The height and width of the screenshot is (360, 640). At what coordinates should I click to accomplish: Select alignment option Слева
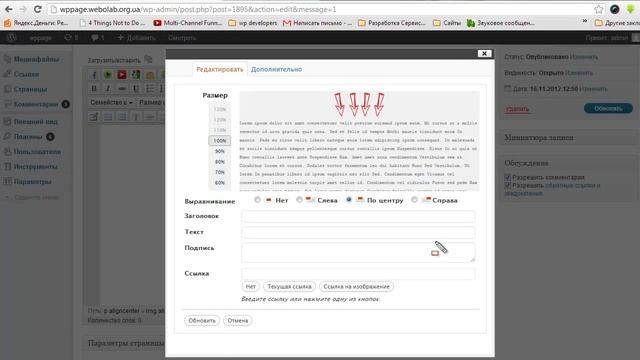click(x=299, y=200)
